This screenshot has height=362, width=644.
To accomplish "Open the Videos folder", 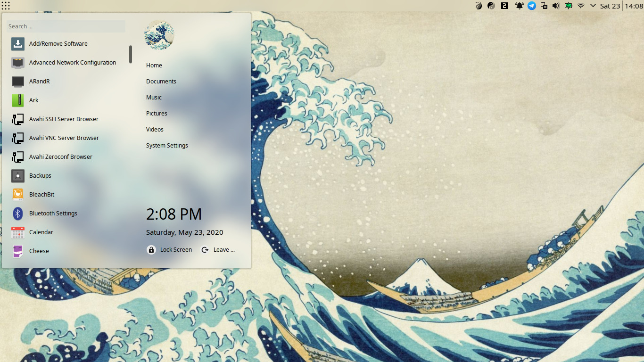I will pyautogui.click(x=155, y=130).
